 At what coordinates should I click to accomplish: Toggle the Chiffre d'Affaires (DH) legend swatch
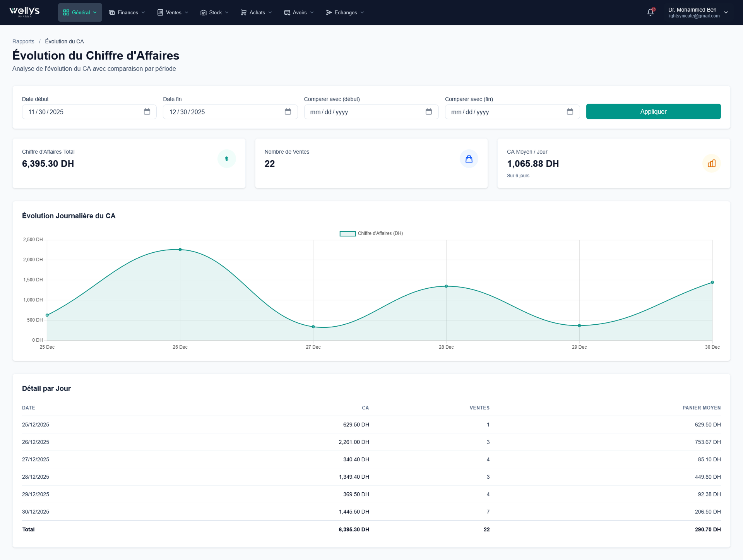(348, 233)
